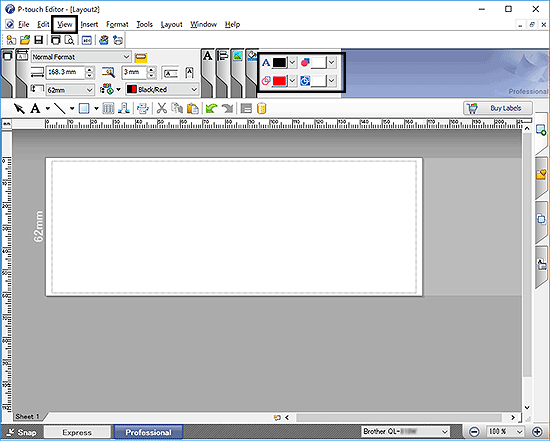The image size is (550, 441).
Task: Click the Buy Labels button
Action: pyautogui.click(x=498, y=108)
